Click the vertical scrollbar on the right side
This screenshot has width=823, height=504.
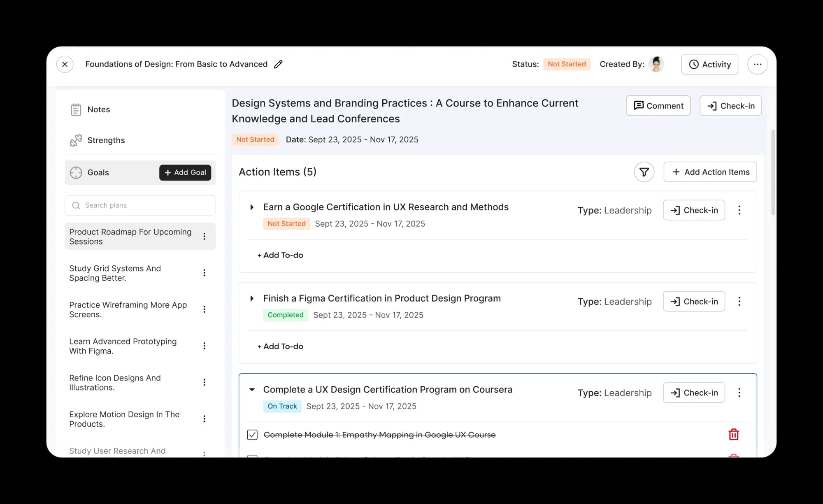pyautogui.click(x=773, y=173)
